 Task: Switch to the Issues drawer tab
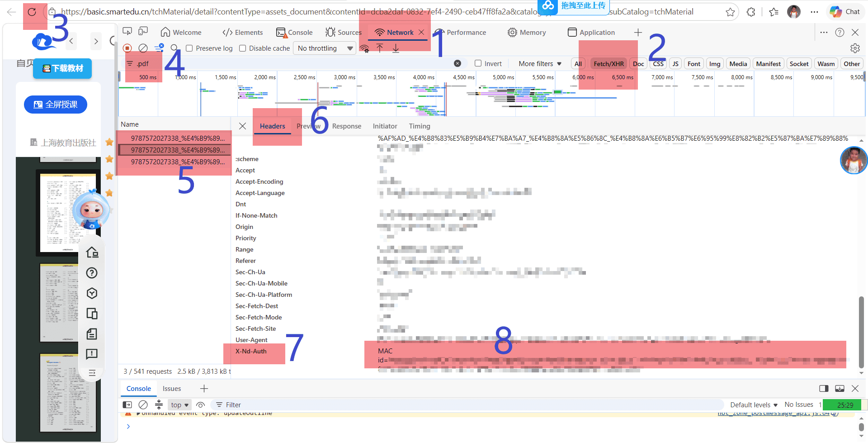click(x=172, y=389)
